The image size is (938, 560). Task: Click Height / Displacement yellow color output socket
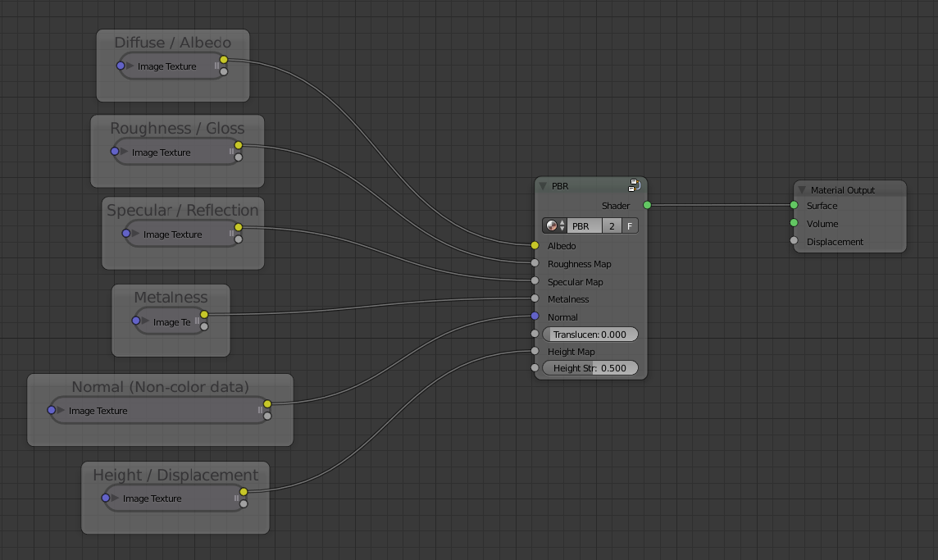coord(244,492)
